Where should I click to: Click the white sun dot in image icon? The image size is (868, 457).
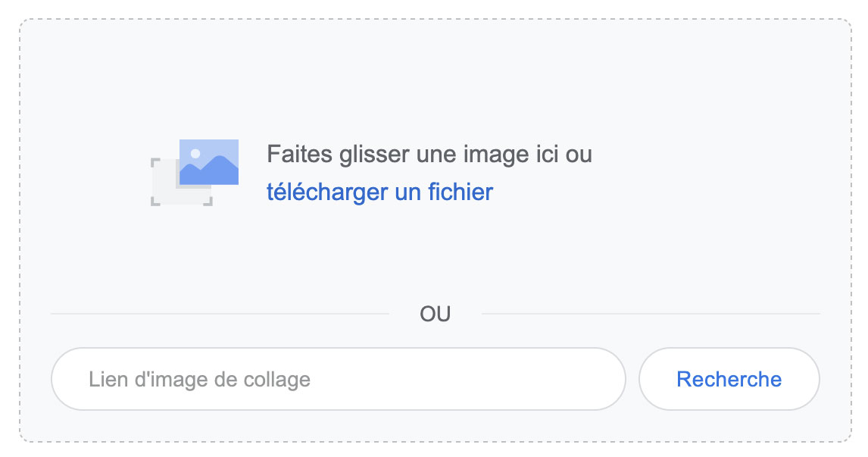[x=195, y=154]
